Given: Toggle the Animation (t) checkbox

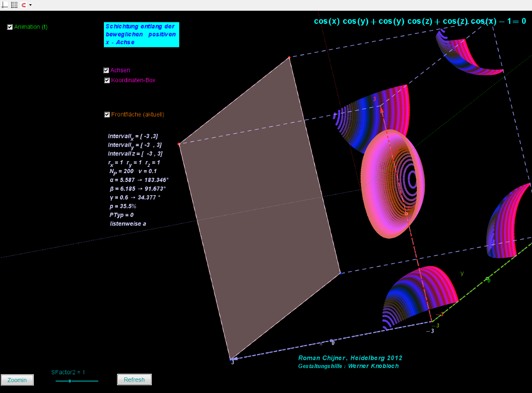Looking at the screenshot, I should [x=10, y=27].
